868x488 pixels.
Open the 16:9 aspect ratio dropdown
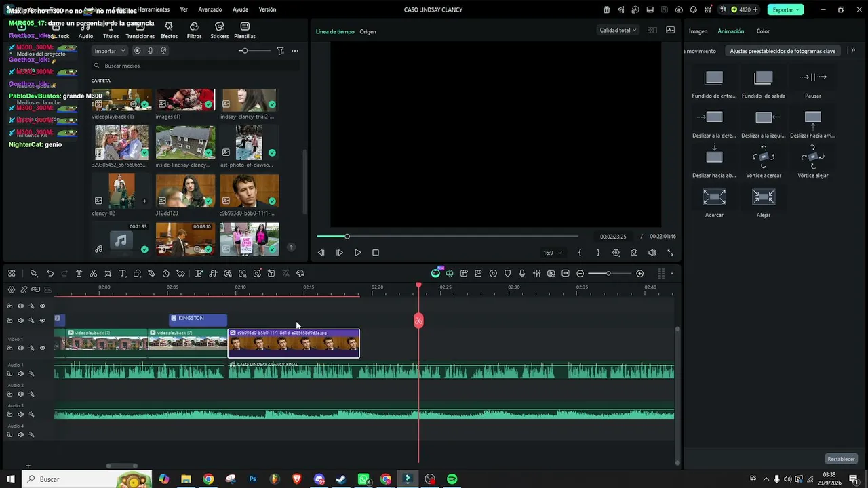point(552,253)
